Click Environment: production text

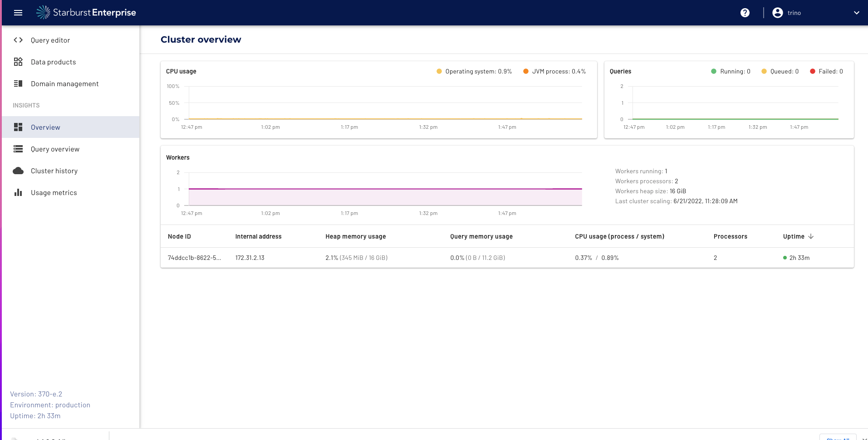50,405
